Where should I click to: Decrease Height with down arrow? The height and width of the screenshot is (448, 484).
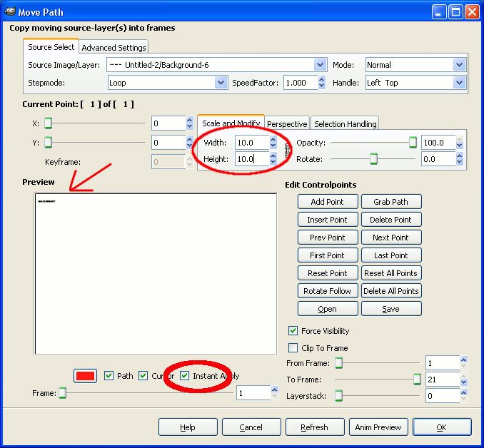[273, 162]
